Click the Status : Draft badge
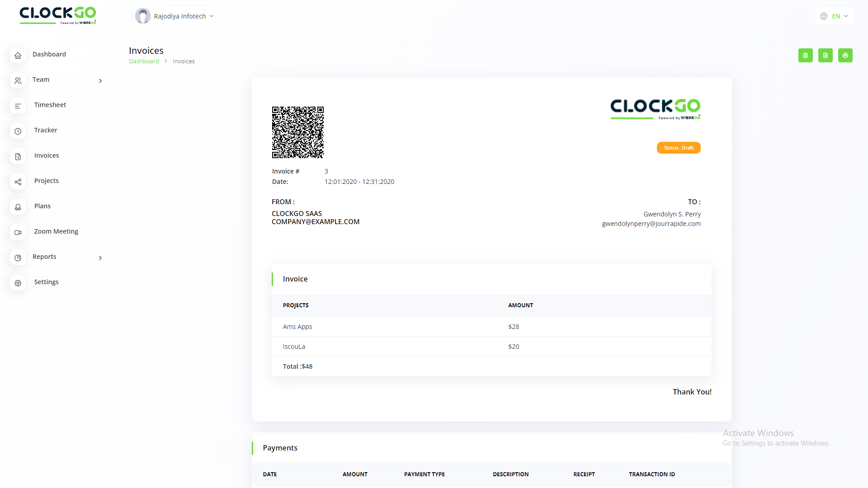Image resolution: width=868 pixels, height=488 pixels. coord(678,148)
